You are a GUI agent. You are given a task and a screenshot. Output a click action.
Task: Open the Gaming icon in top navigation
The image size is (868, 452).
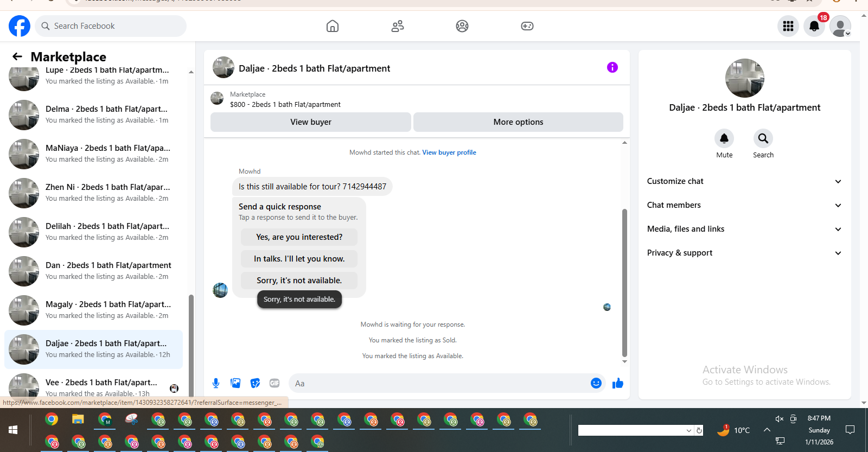pos(527,26)
